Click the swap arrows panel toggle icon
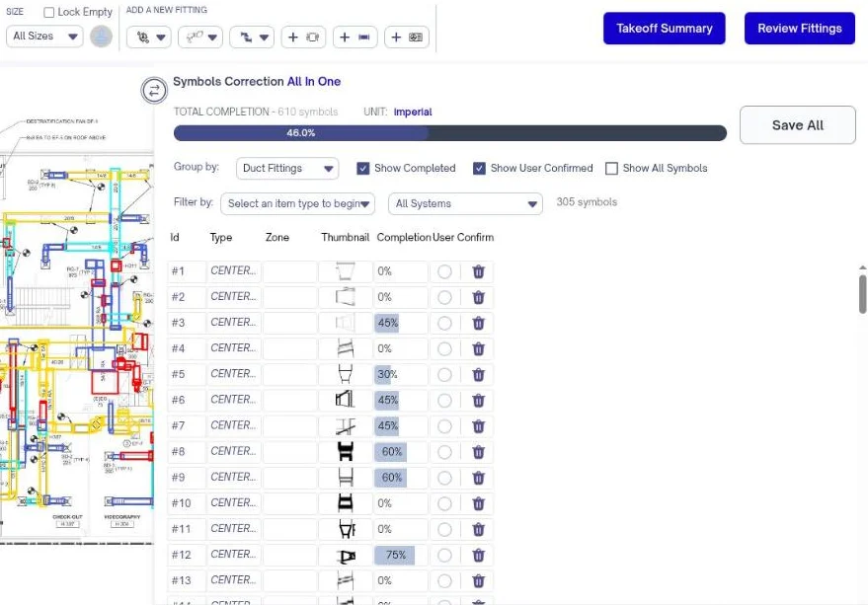 coord(154,90)
